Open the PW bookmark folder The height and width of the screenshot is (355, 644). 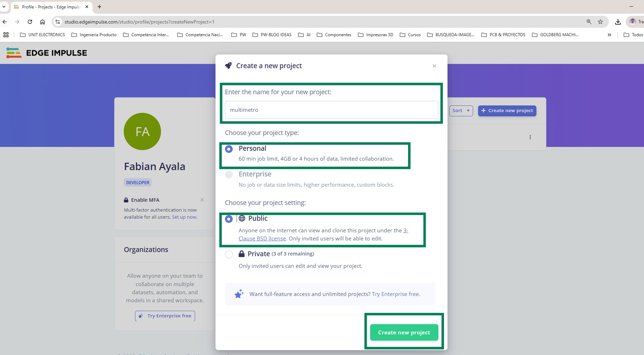point(239,35)
